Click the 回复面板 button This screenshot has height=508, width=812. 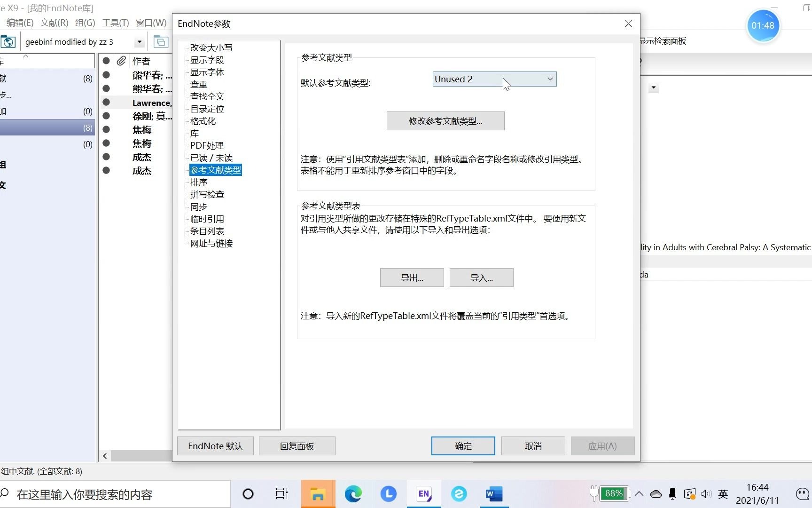point(297,446)
